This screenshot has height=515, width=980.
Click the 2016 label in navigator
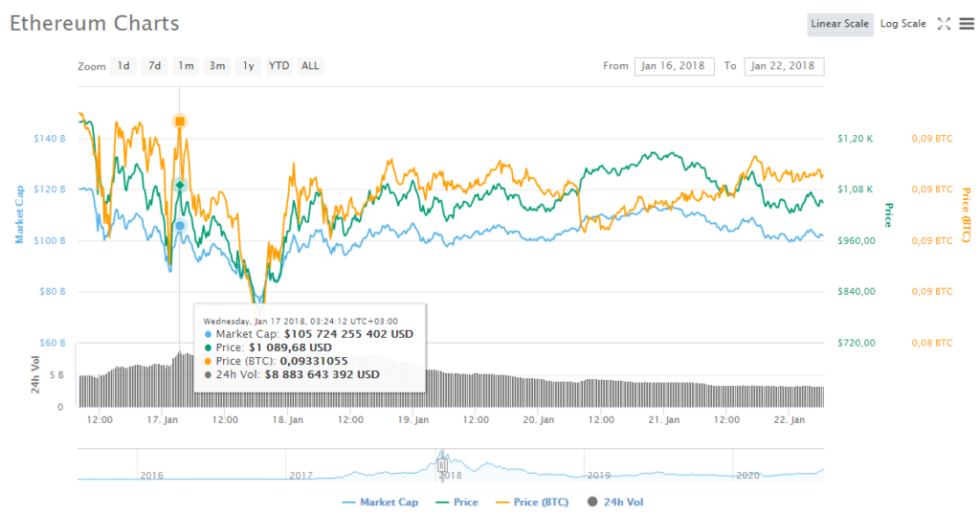(x=151, y=475)
